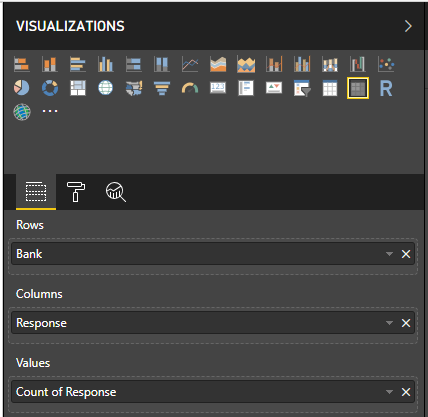The width and height of the screenshot is (428, 417).
Task: Pick the Filled map visual
Action: (x=134, y=88)
